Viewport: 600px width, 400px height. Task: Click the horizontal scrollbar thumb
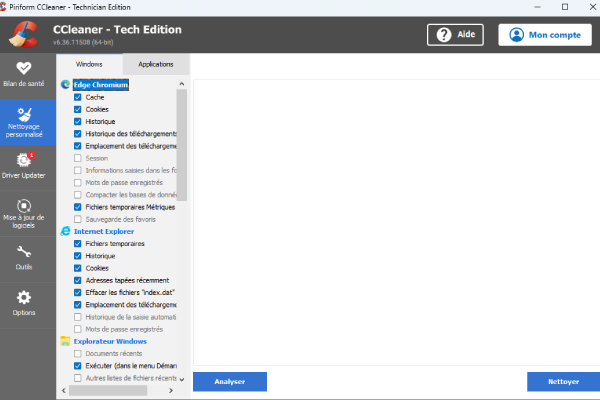click(x=108, y=390)
